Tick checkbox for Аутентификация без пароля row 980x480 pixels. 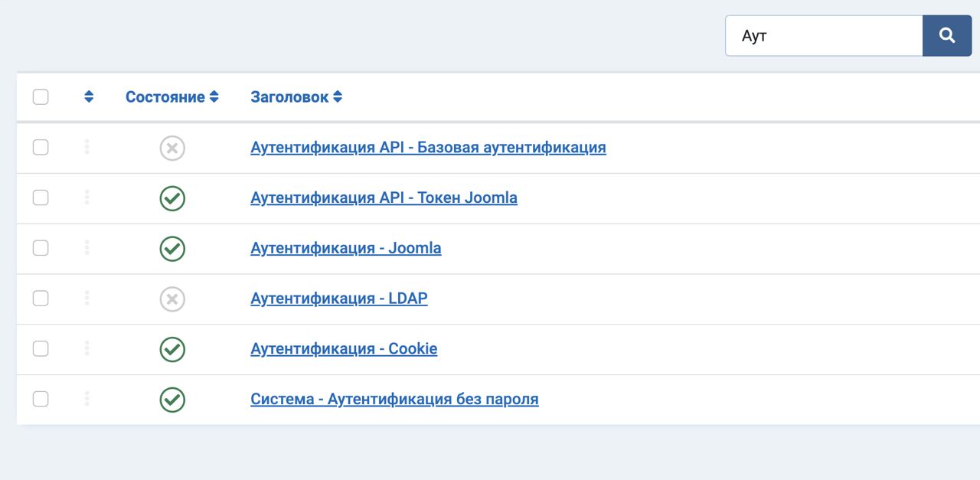pyautogui.click(x=41, y=399)
